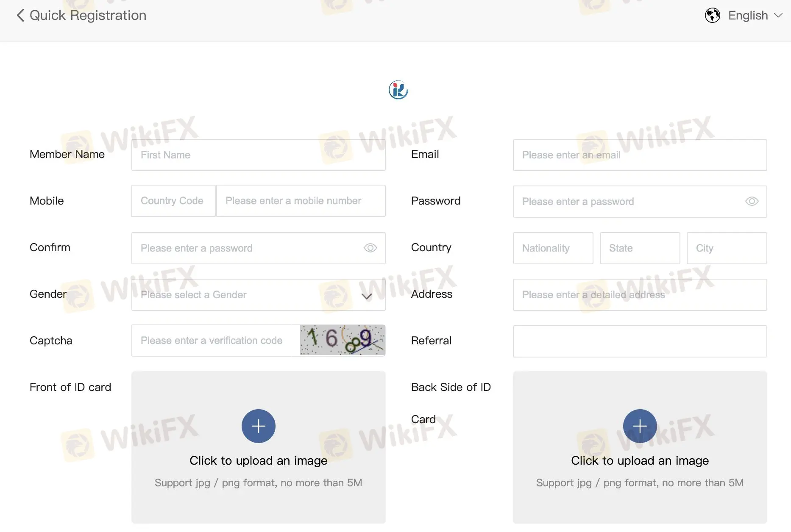Show password using the Password field eye icon
Screen dimensions: 791x532
click(x=752, y=201)
